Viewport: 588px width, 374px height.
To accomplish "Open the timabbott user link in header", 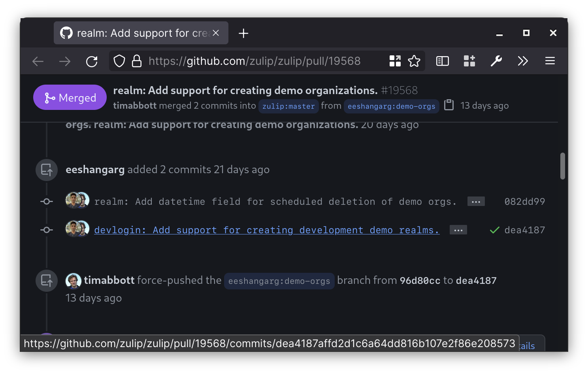I will (x=135, y=106).
